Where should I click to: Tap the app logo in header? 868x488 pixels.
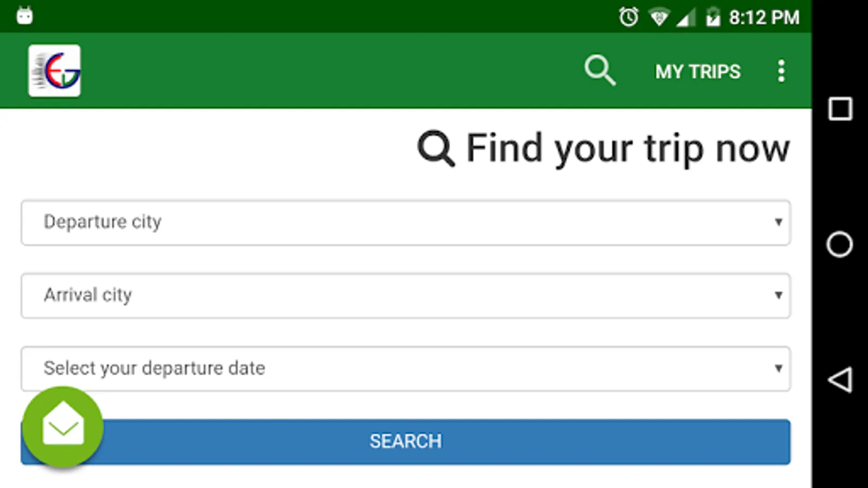coord(54,70)
